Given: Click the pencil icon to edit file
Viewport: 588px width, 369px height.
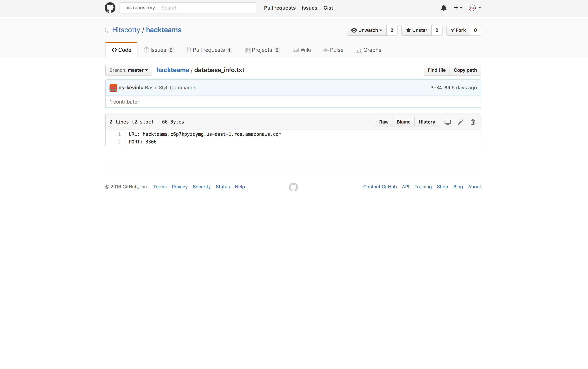Looking at the screenshot, I should [x=460, y=122].
